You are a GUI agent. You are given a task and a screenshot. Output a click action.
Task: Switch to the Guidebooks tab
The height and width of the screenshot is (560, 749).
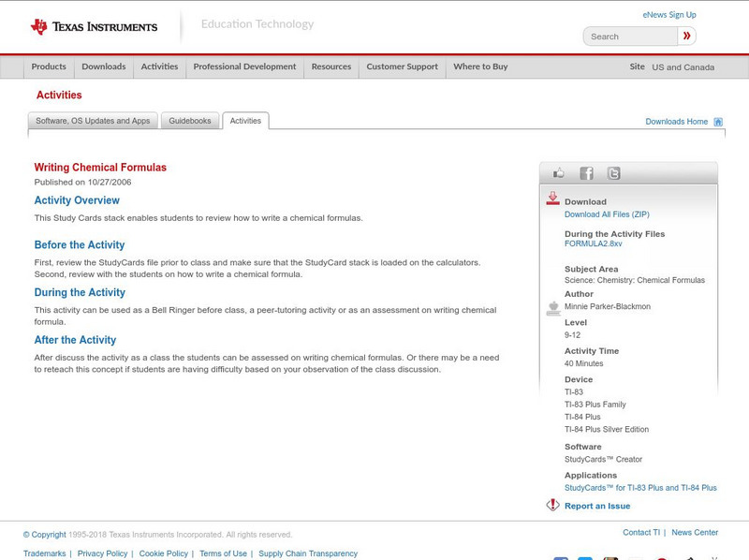tap(190, 121)
